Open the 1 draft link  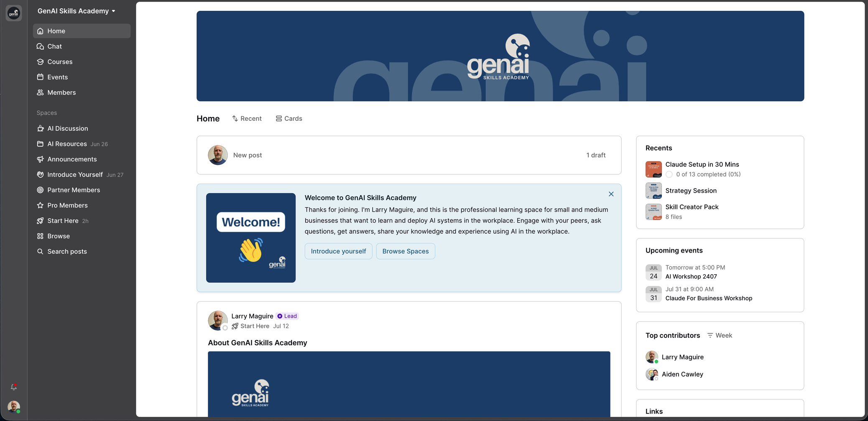point(596,155)
